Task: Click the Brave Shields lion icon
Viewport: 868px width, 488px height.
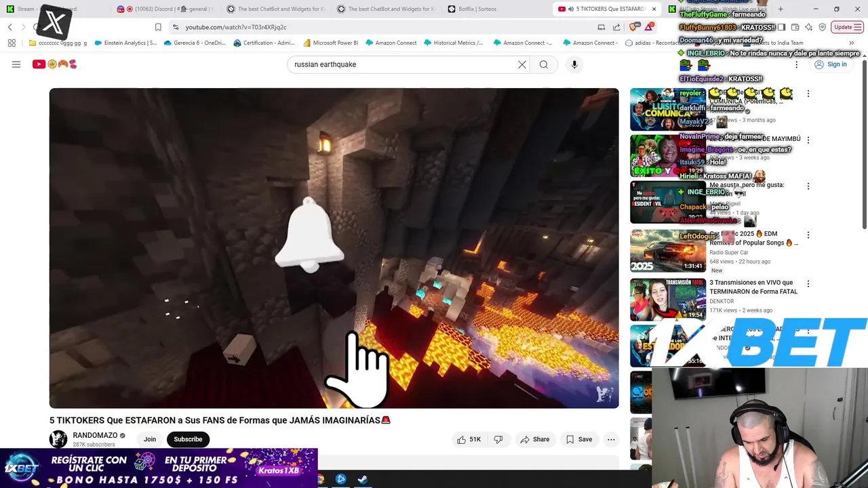Action: tap(633, 27)
